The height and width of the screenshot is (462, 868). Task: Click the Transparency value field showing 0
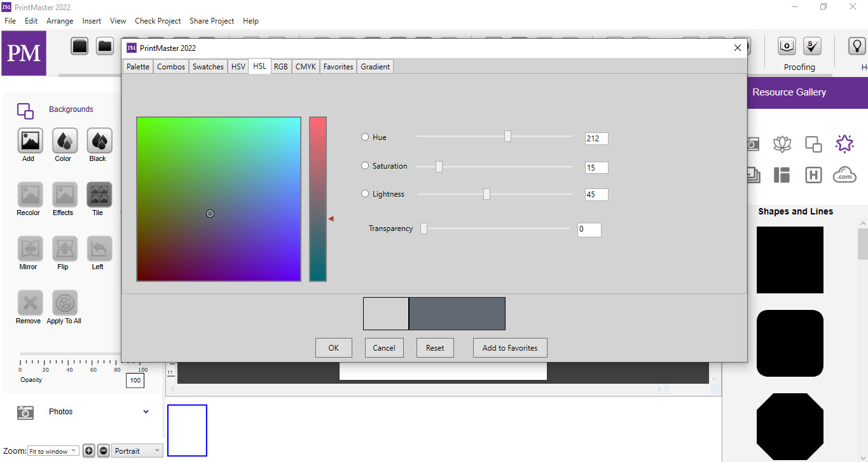point(589,229)
